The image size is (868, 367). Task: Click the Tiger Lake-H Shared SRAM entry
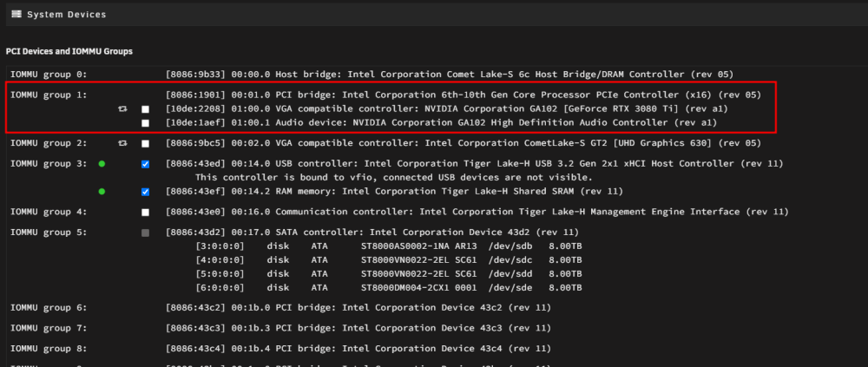394,192
